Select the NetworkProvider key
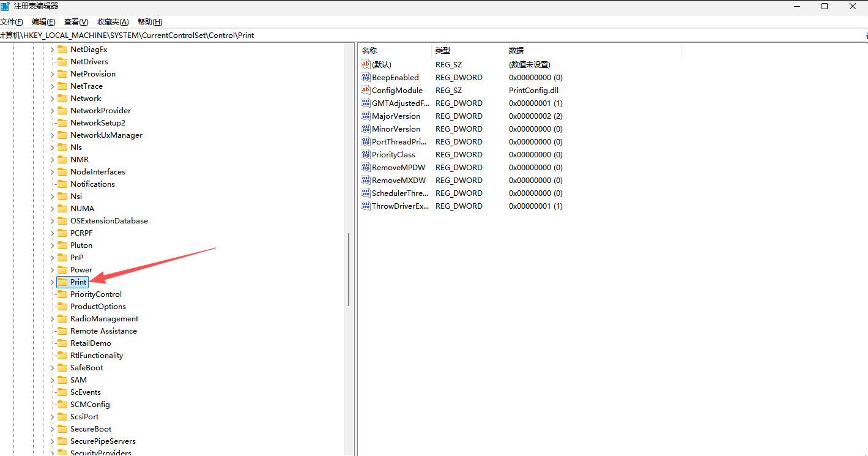Image resolution: width=868 pixels, height=456 pixels. [x=100, y=110]
